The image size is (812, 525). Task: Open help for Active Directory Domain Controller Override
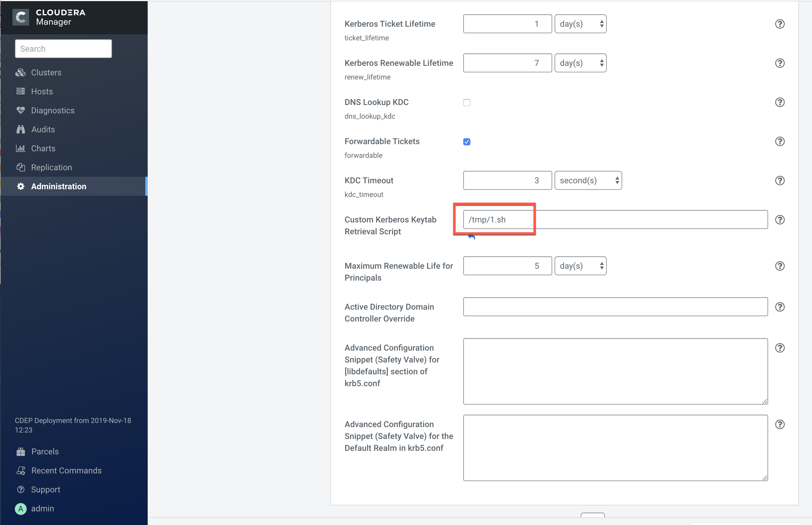(x=780, y=307)
